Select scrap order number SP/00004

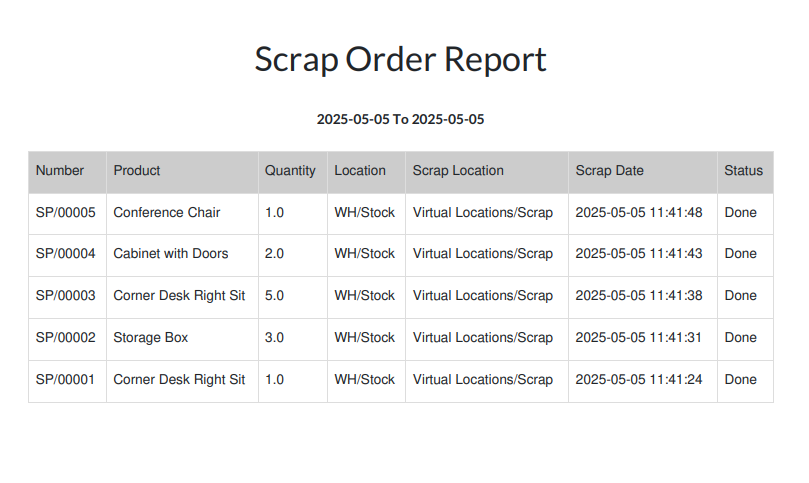(66, 254)
